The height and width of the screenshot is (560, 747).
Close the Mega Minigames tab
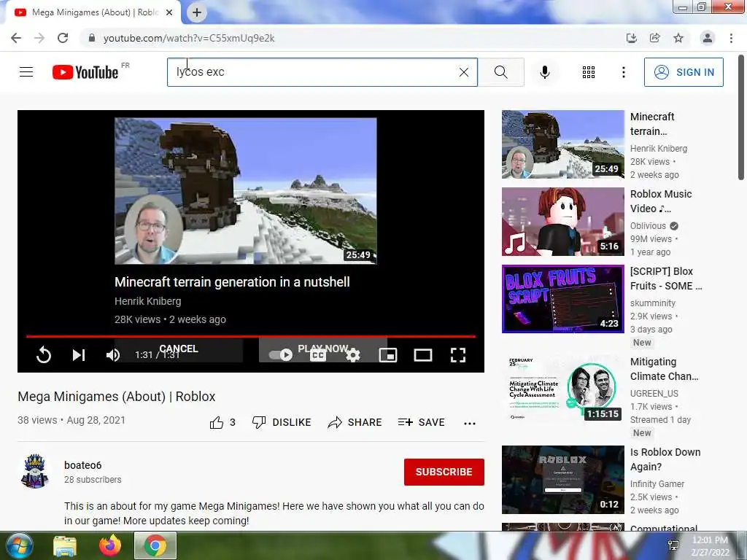[x=169, y=12]
